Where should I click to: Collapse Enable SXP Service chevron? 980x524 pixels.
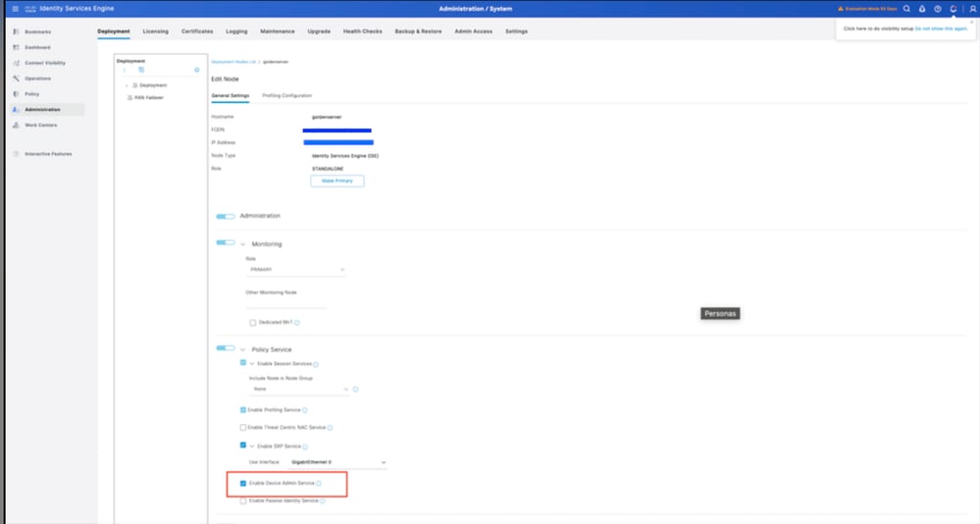252,446
